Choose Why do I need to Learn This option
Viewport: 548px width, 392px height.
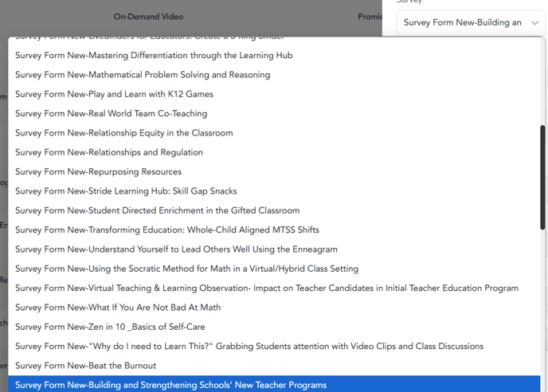274,347
